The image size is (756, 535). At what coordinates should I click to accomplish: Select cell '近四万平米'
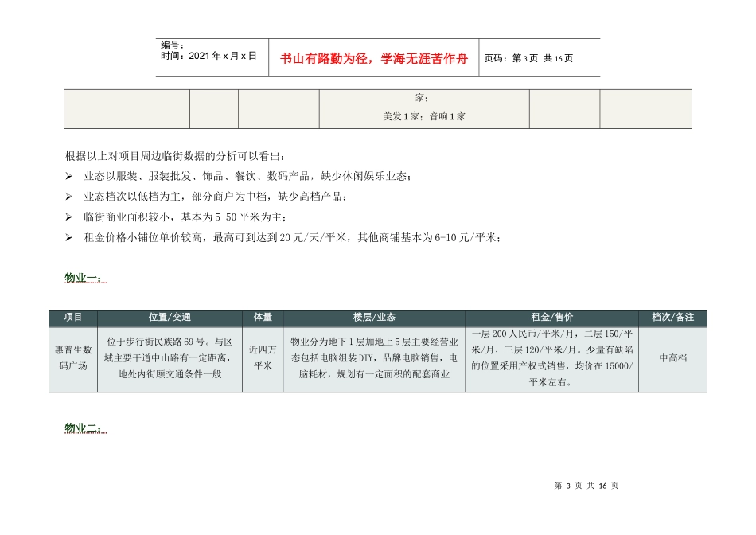[263, 358]
